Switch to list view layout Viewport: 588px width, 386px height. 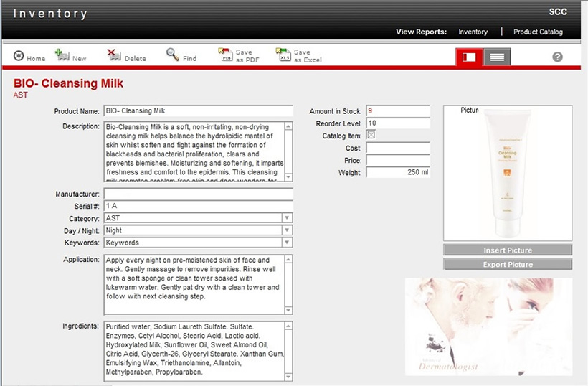click(497, 57)
